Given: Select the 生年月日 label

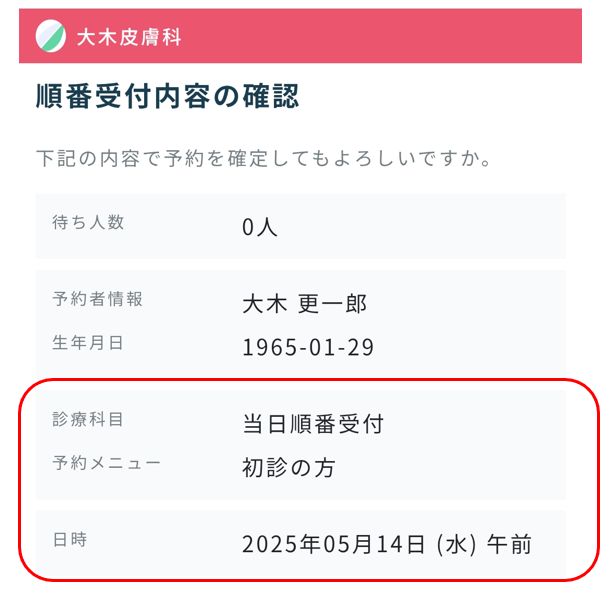Looking at the screenshot, I should 88,342.
